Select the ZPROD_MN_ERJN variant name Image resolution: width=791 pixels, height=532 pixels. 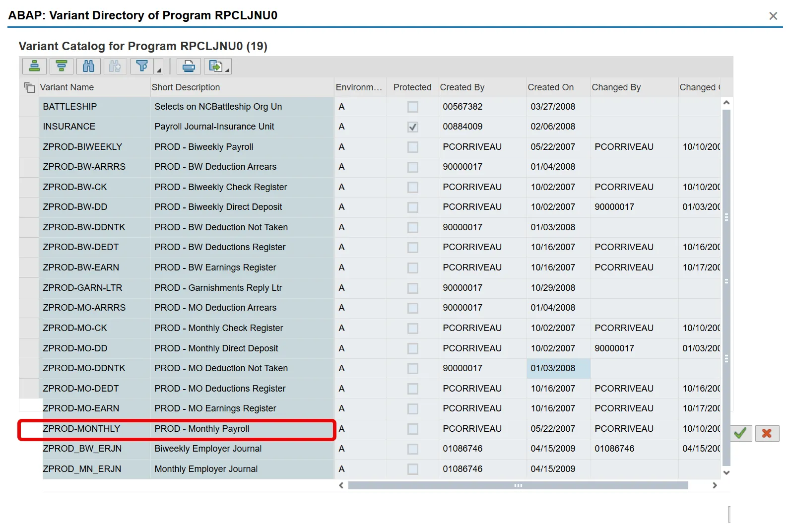[82, 469]
